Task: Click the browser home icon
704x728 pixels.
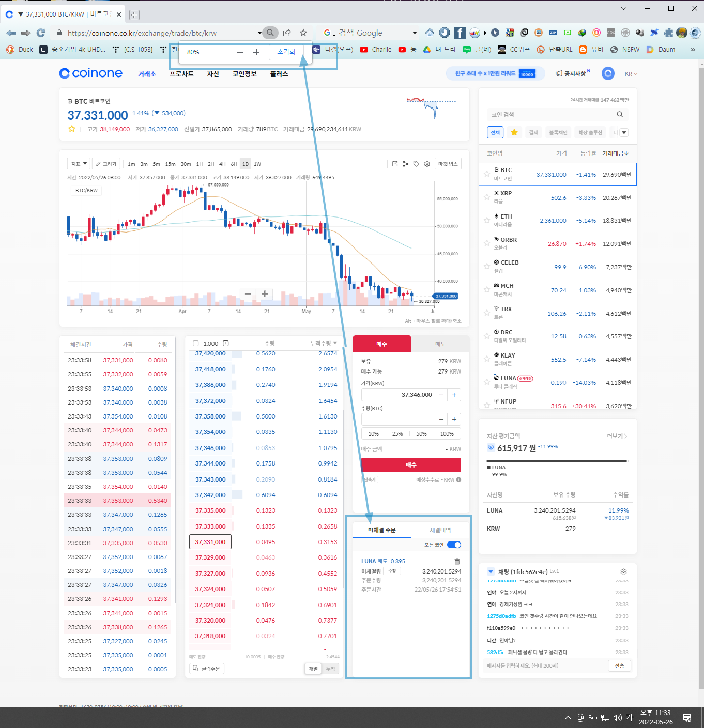Action: pyautogui.click(x=430, y=33)
